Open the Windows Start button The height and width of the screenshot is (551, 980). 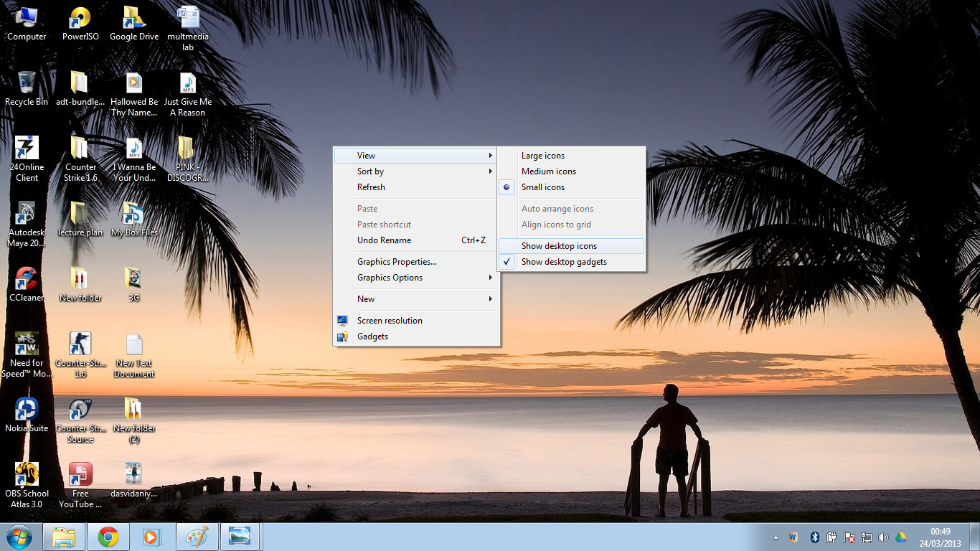(19, 537)
